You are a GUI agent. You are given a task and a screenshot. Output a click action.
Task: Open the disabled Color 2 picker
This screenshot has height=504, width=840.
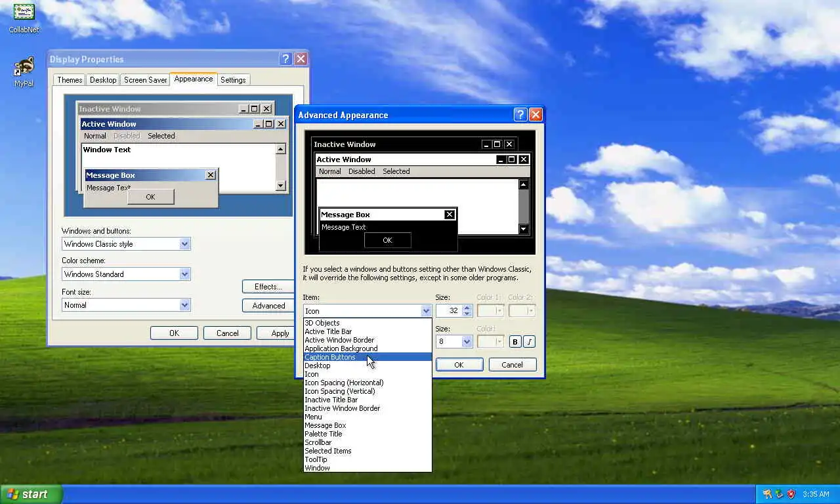coord(522,311)
